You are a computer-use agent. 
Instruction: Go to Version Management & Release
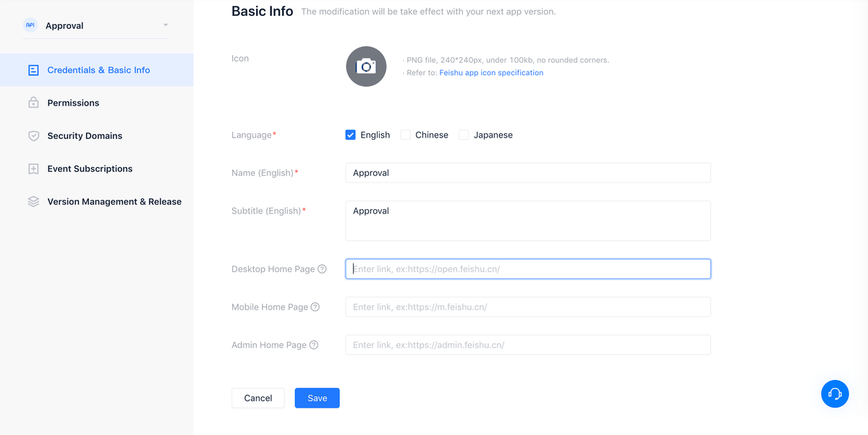(114, 202)
